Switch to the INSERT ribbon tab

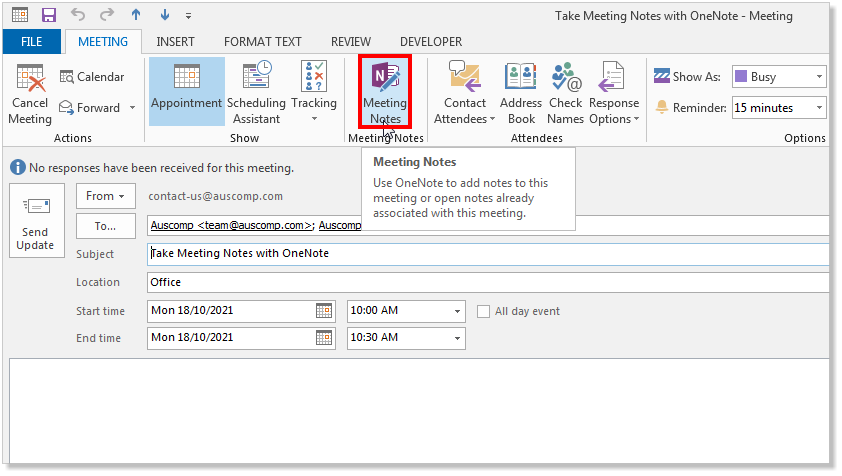tap(175, 41)
